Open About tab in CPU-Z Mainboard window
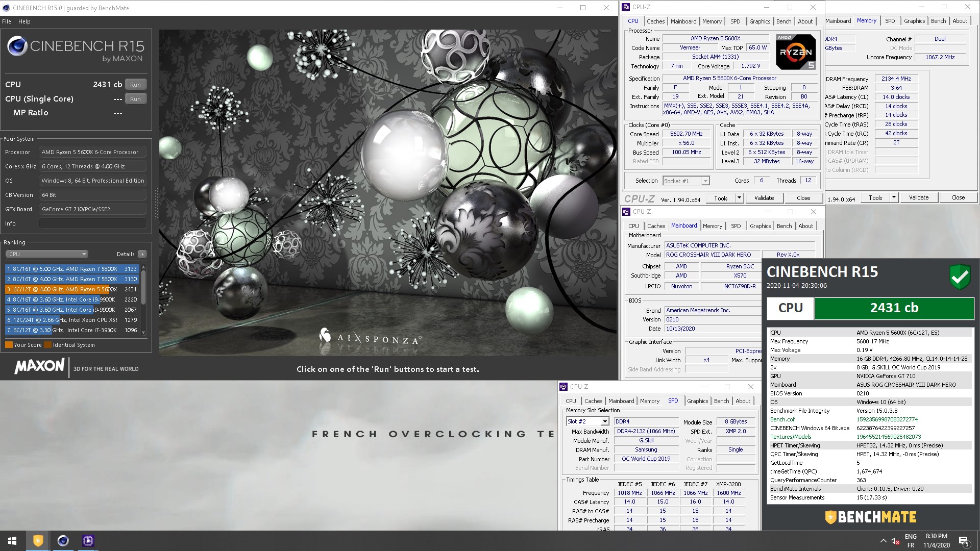980x551 pixels. coord(806,226)
